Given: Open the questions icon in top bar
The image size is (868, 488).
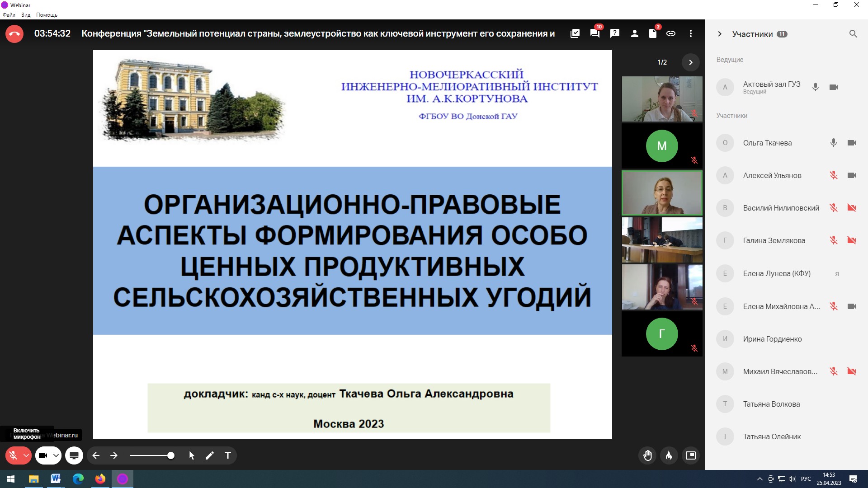Looking at the screenshot, I should click(x=614, y=33).
